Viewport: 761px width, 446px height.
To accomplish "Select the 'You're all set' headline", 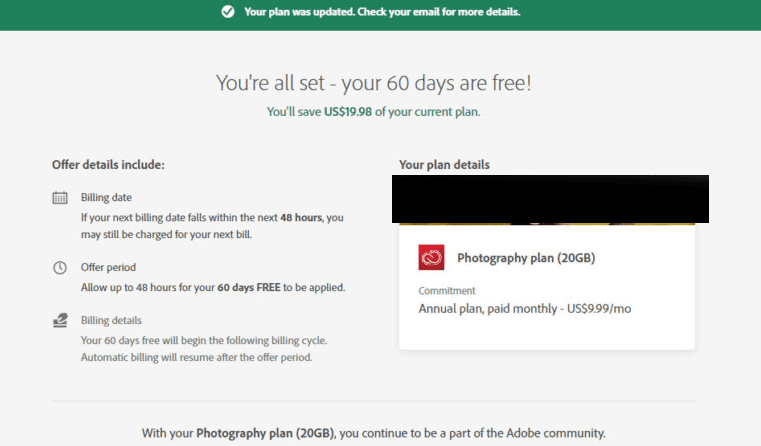I will point(374,83).
